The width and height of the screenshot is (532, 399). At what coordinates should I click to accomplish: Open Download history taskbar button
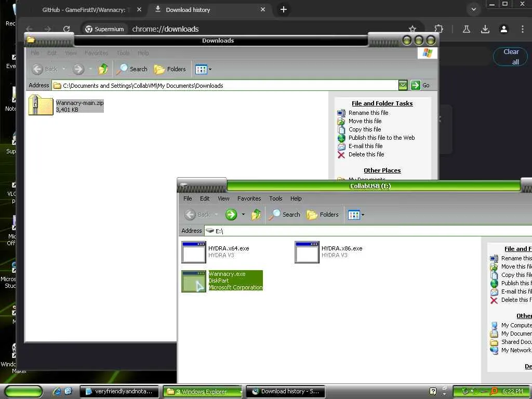(x=285, y=392)
